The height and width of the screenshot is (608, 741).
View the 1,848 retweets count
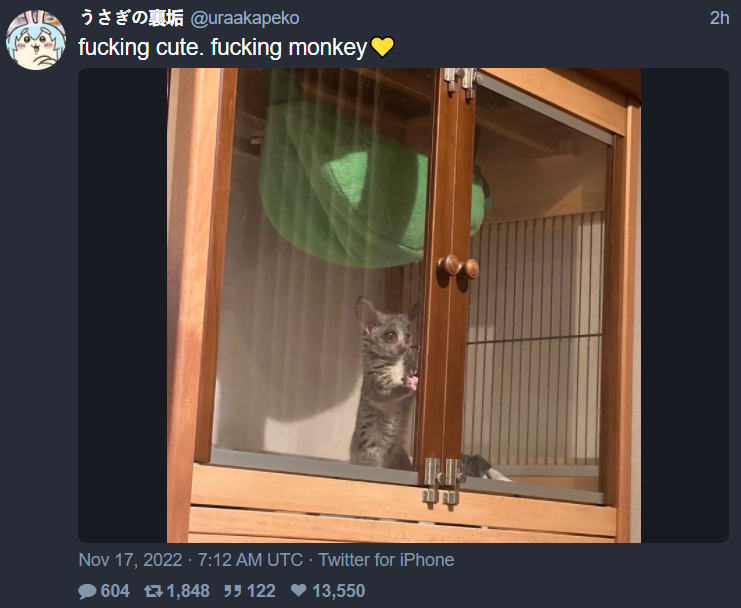(188, 591)
